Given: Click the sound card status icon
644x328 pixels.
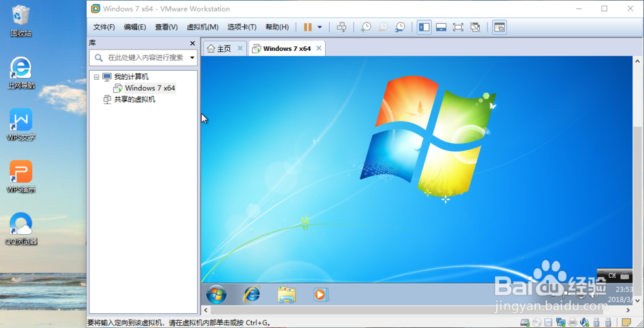Looking at the screenshot, I should tap(585, 322).
